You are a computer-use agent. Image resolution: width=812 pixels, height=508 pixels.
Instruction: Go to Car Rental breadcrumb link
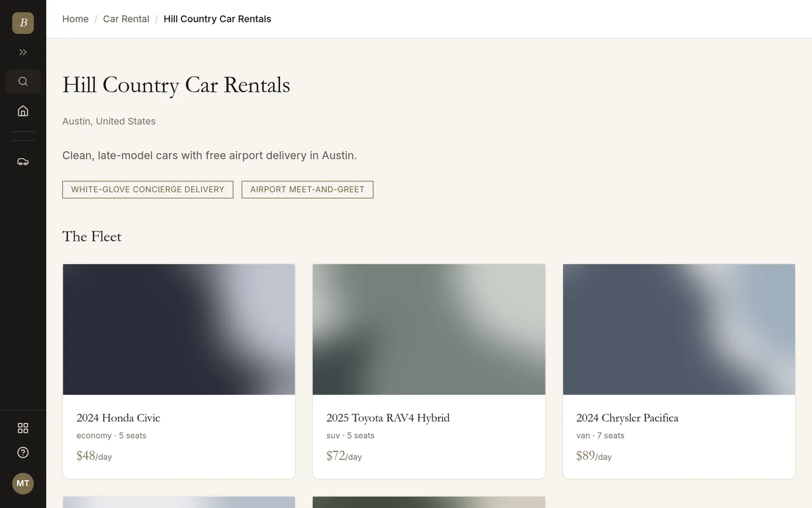[x=126, y=19]
